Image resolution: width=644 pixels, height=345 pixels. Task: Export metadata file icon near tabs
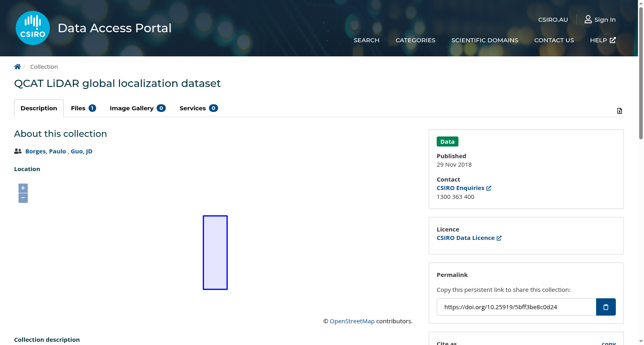pos(619,111)
